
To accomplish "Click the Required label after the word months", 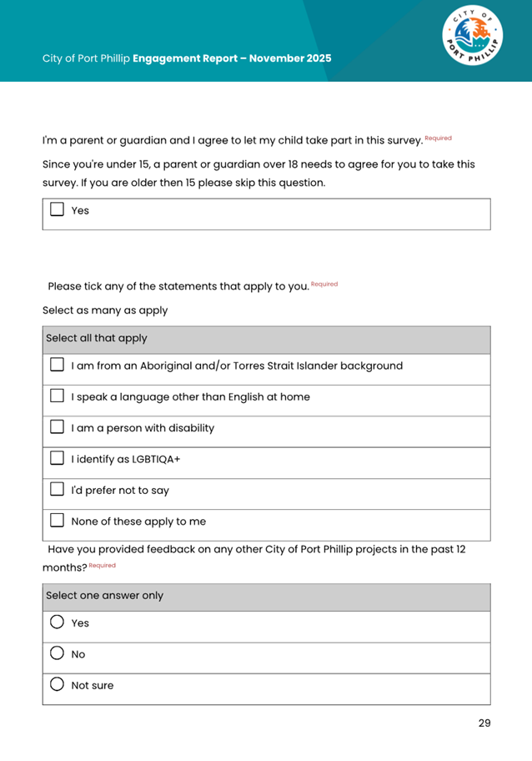I will tap(103, 566).
